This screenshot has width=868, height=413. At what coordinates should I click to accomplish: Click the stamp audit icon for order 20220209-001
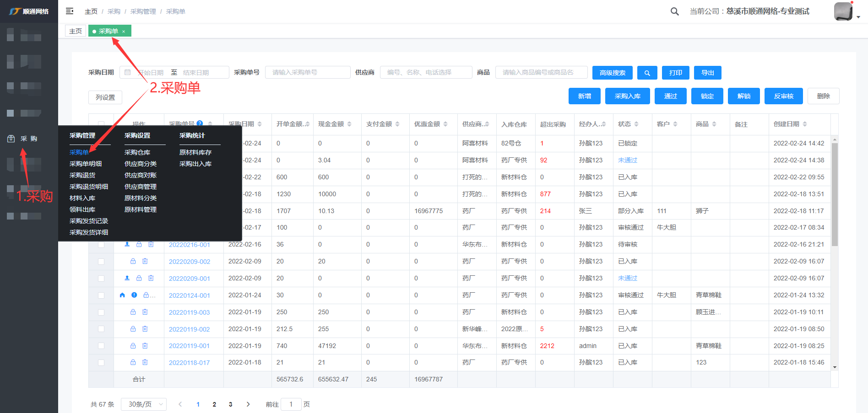[x=127, y=278]
